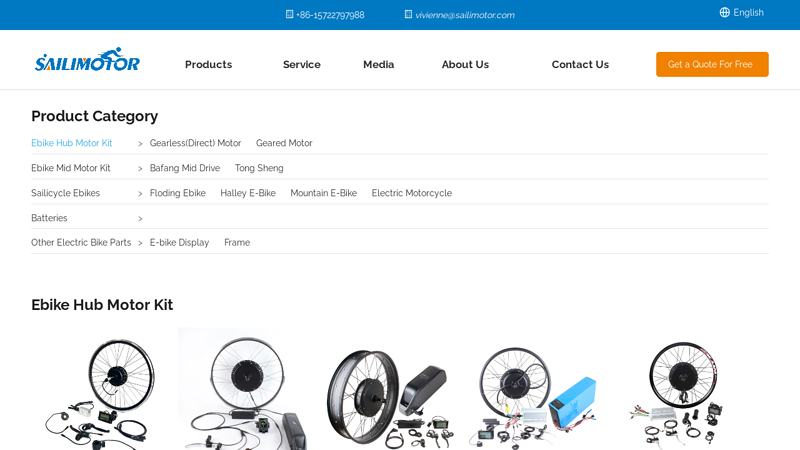Image resolution: width=800 pixels, height=450 pixels.
Task: Open second product image with frame battery
Action: [244, 389]
